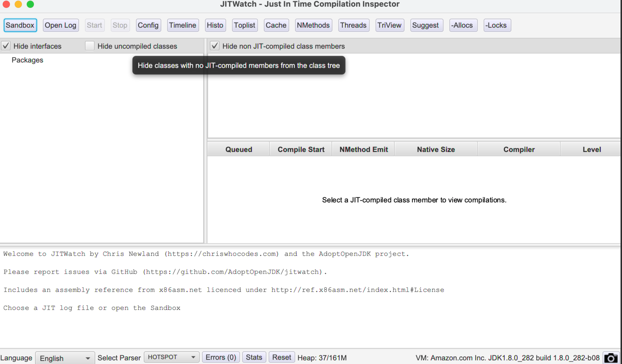This screenshot has height=364, width=622.
Task: Enable Hide uncompiled classes
Action: [x=90, y=46]
